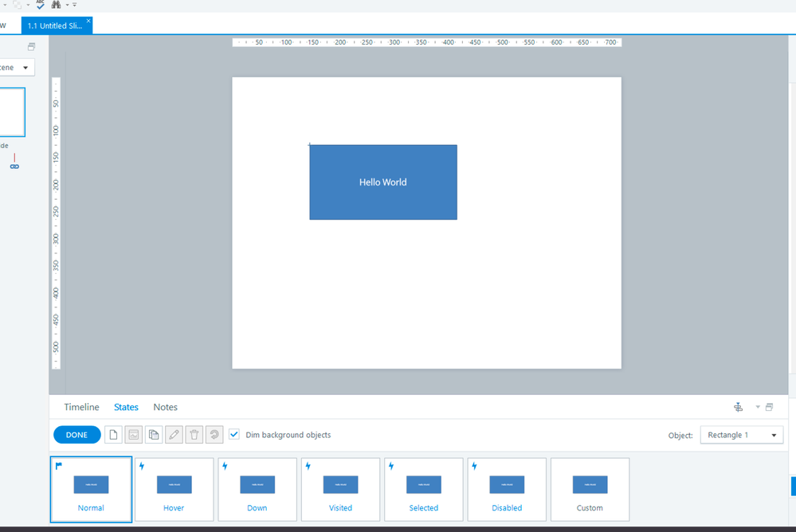Open the dropdown arrow beside the binoculars
The width and height of the screenshot is (796, 532).
click(67, 5)
